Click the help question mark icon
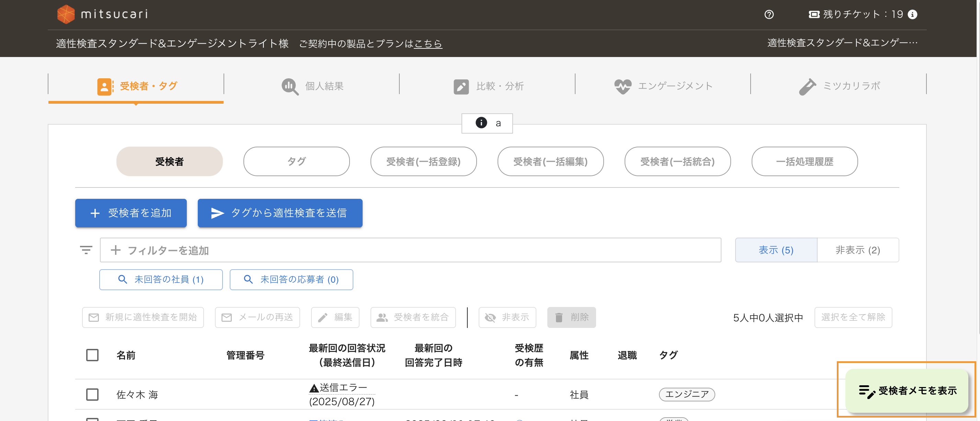The height and width of the screenshot is (421, 980). (769, 14)
